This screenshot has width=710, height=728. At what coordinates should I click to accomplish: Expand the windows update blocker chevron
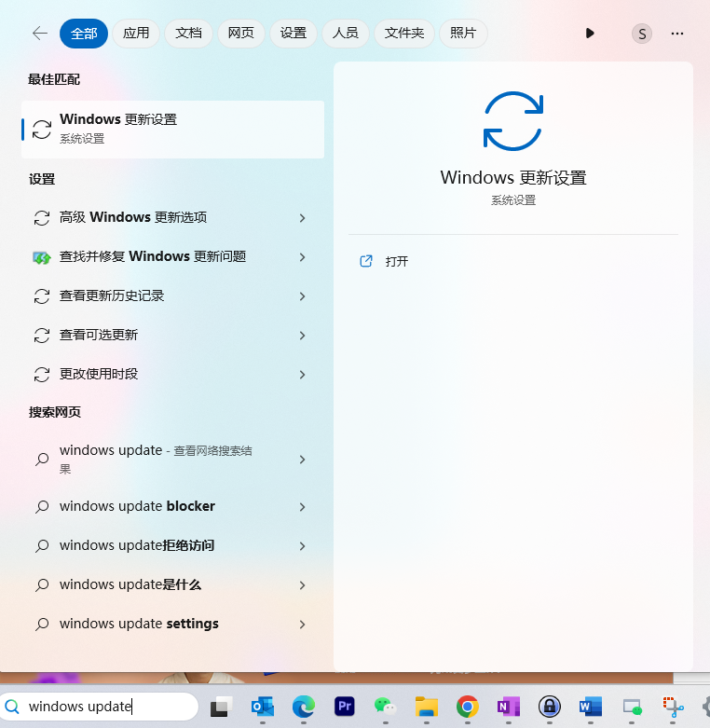coord(302,507)
